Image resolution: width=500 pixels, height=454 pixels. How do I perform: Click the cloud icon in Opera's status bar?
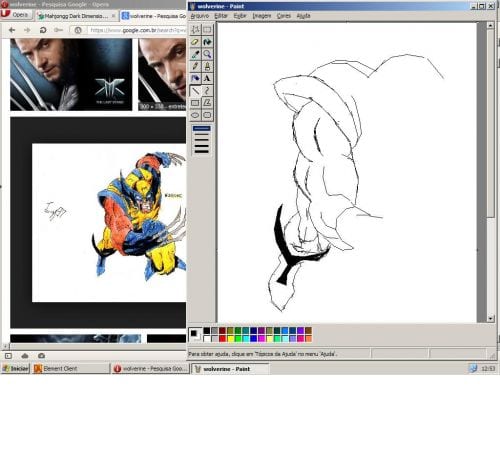[x=25, y=356]
